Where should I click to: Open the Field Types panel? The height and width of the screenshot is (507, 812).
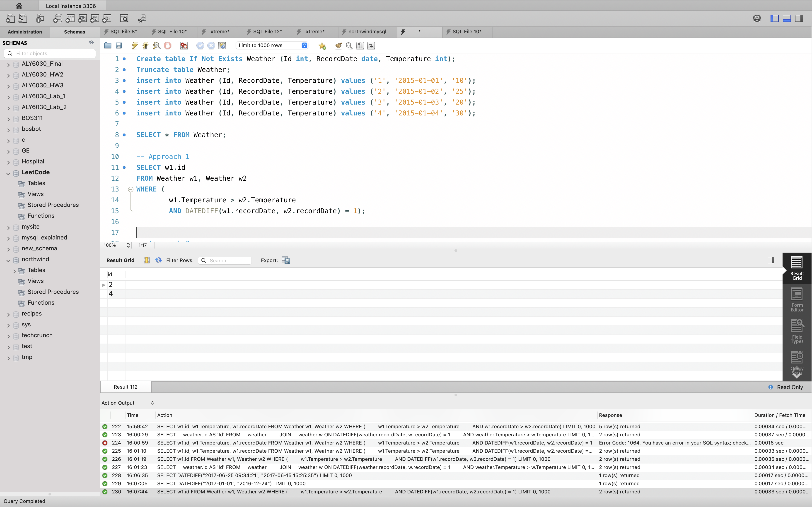797,331
